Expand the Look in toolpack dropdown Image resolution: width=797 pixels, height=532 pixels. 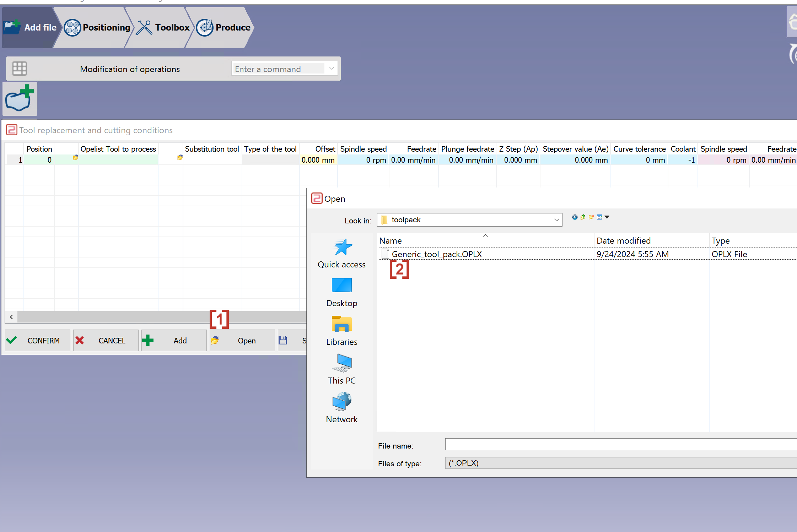pyautogui.click(x=556, y=220)
